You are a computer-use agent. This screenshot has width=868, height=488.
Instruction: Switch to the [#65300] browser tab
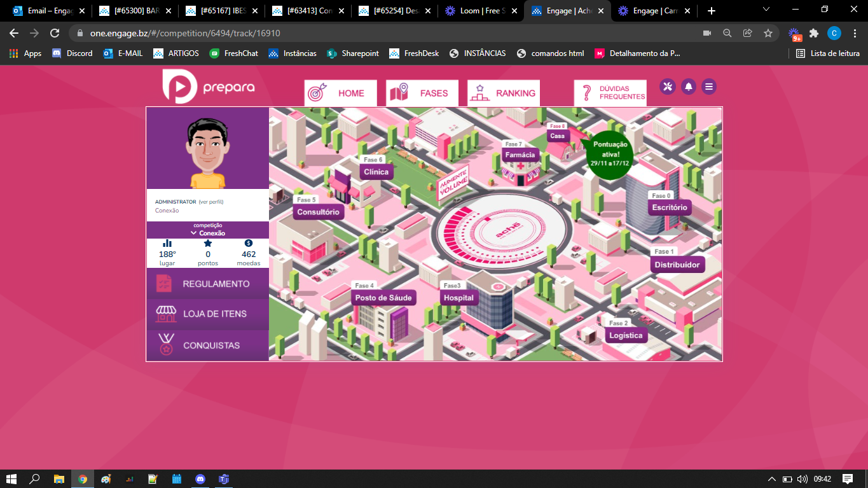coord(135,11)
